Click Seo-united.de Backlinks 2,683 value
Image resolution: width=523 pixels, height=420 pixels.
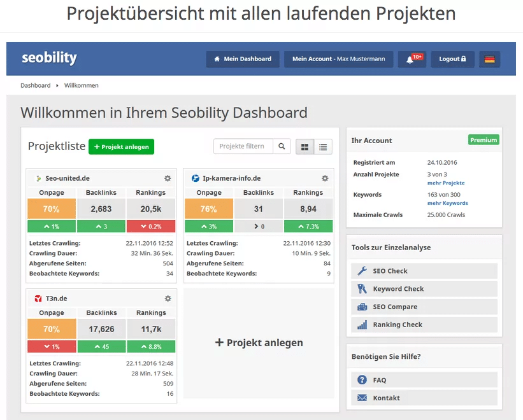point(101,209)
